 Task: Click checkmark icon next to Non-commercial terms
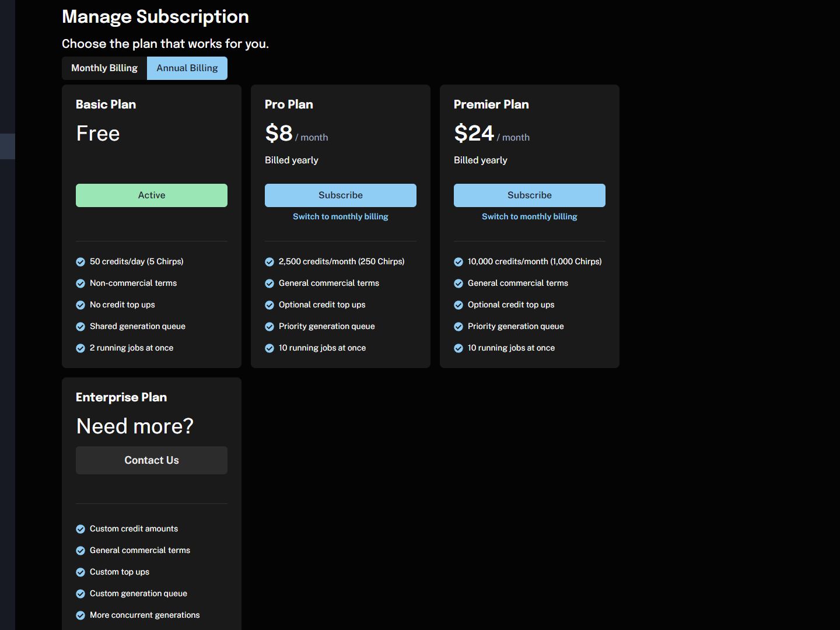[x=80, y=283]
